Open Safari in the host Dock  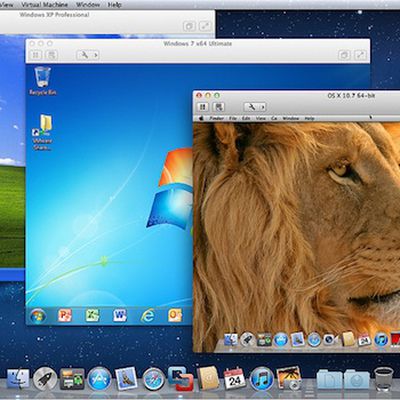154,379
